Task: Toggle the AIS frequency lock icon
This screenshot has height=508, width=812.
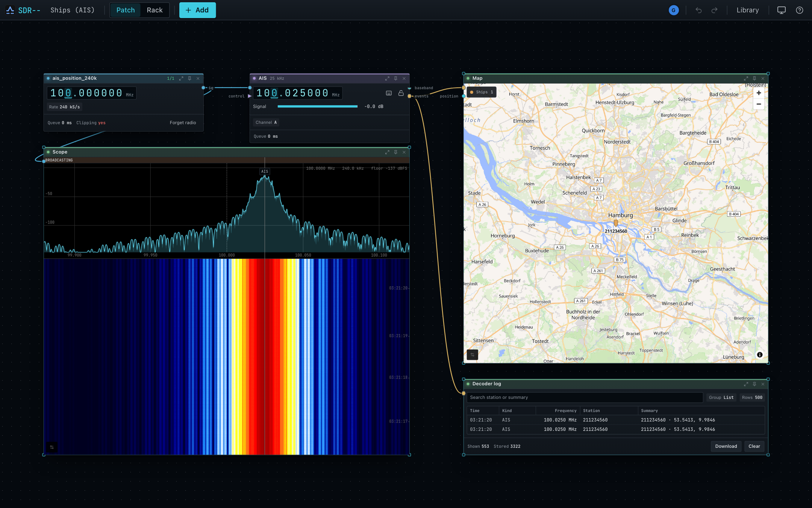Action: [401, 93]
